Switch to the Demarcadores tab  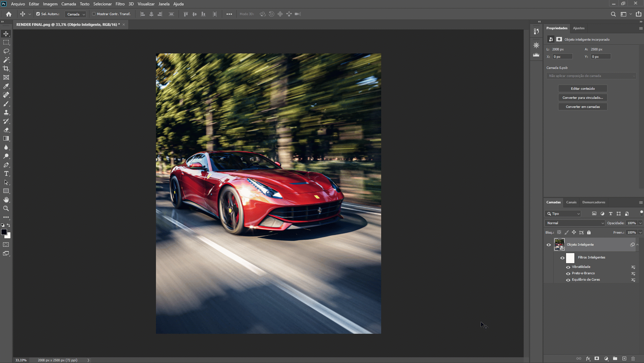[x=594, y=202]
